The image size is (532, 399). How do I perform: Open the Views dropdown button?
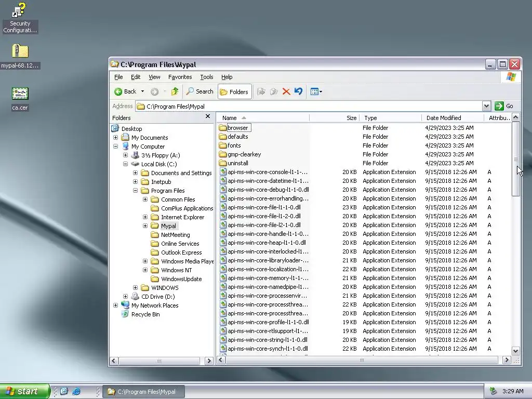click(x=316, y=91)
